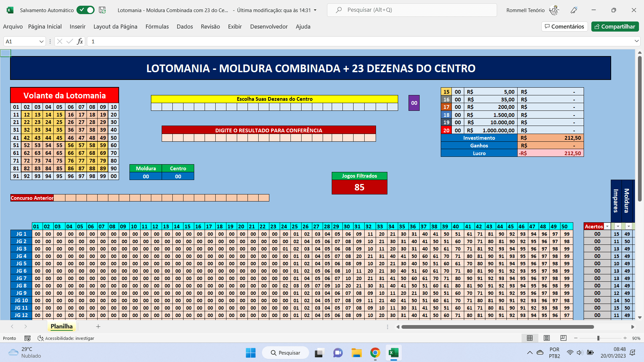Screen dimensions: 644x362
Task: Switch to Page Layout view icon
Action: pyautogui.click(x=547, y=338)
